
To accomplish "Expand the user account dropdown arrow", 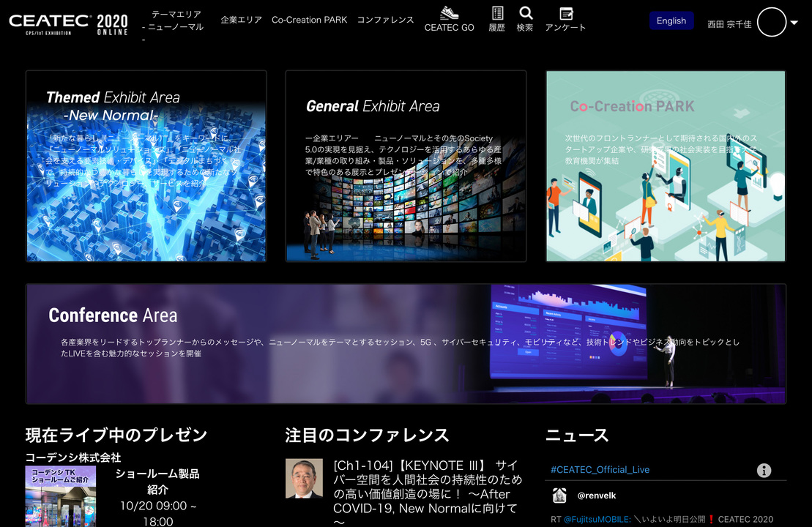I will (794, 23).
